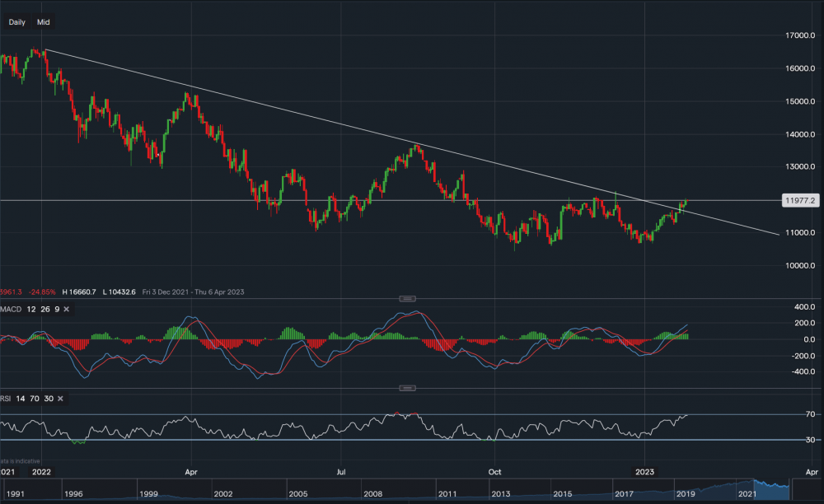This screenshot has height=504, width=824.
Task: Remove the MACD indicator with its X
Action: click(x=66, y=309)
